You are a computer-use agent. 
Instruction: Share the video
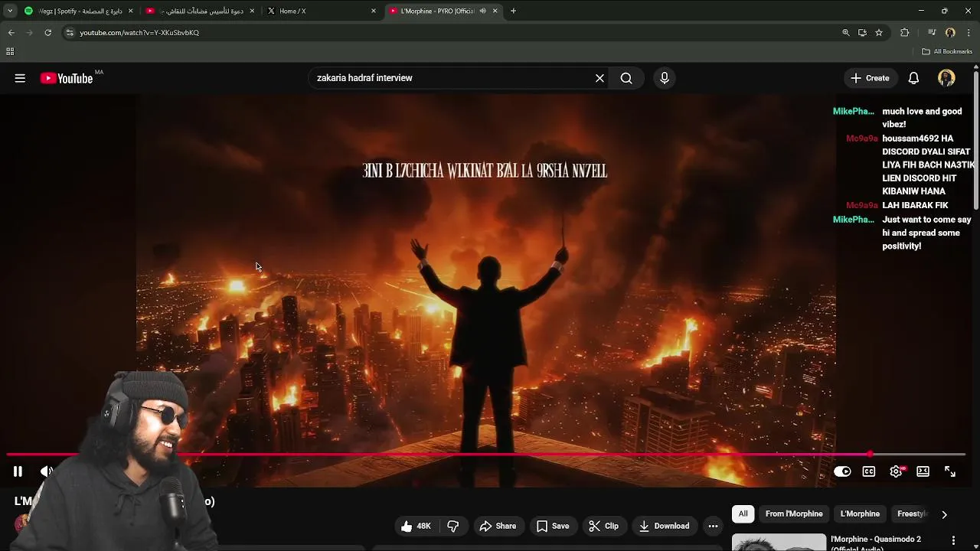click(x=498, y=526)
